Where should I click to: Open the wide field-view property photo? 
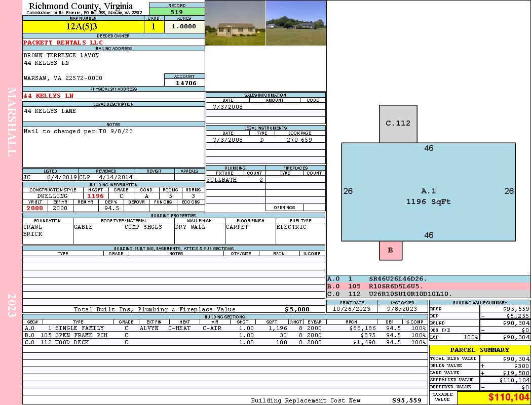tap(296, 23)
